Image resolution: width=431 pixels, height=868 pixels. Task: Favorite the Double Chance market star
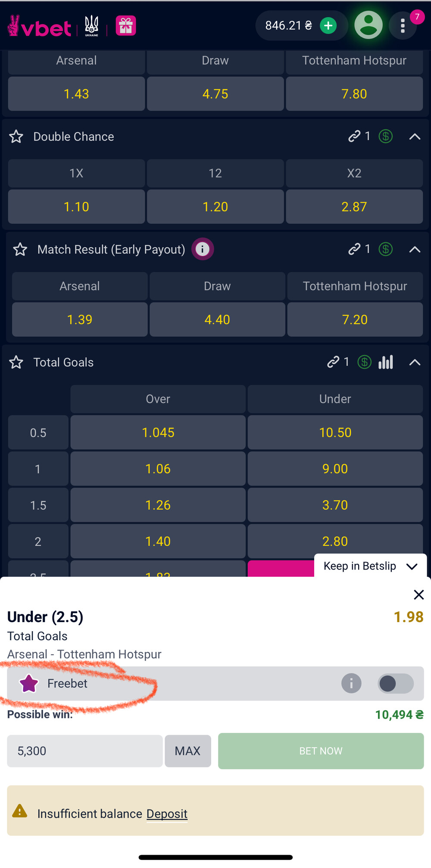[x=16, y=137]
